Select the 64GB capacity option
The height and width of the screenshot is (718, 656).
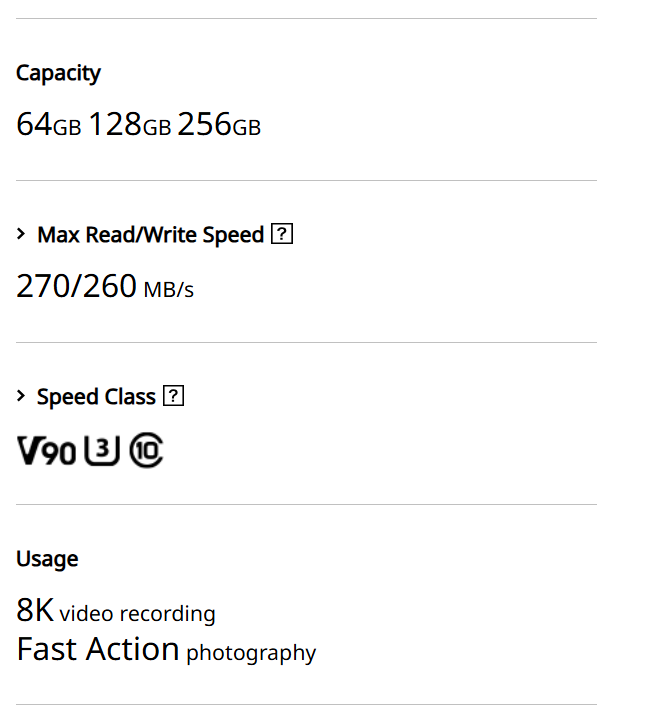[48, 125]
